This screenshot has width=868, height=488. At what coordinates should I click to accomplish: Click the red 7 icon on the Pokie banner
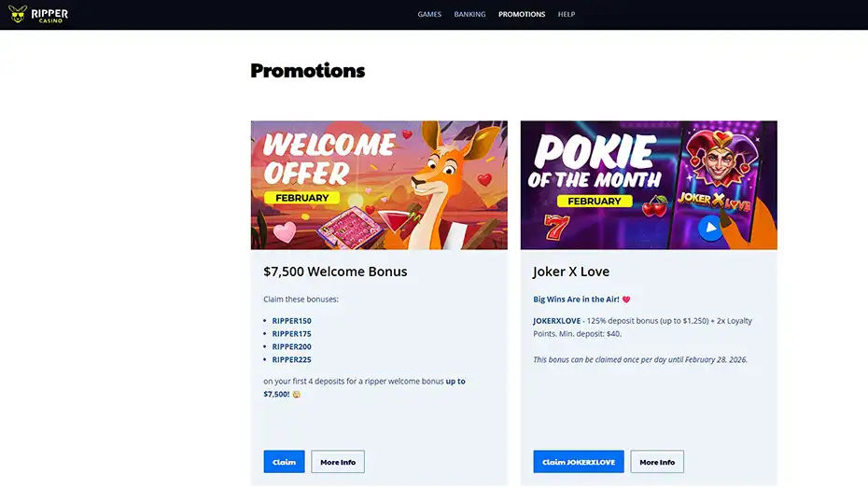(x=557, y=228)
